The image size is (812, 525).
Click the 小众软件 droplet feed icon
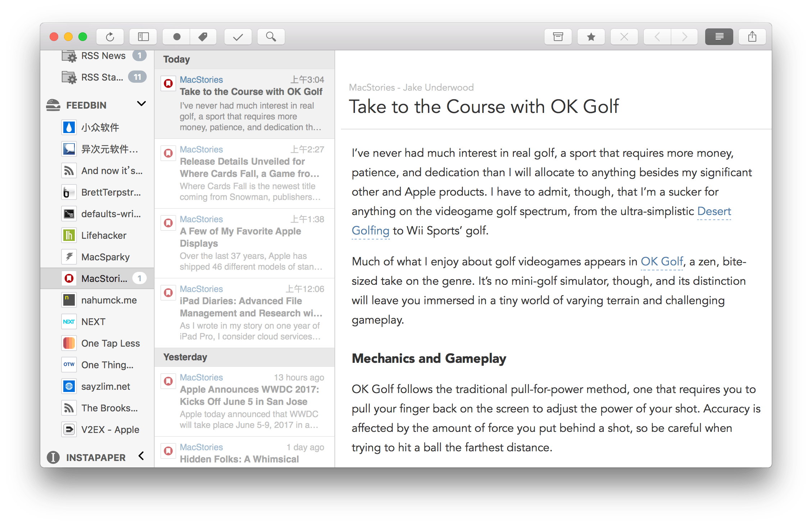point(69,127)
